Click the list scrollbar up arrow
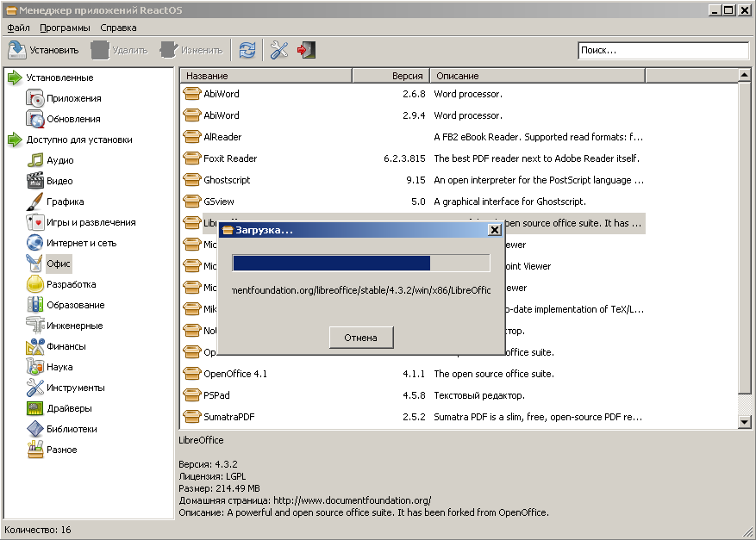The height and width of the screenshot is (540, 756). tap(744, 75)
